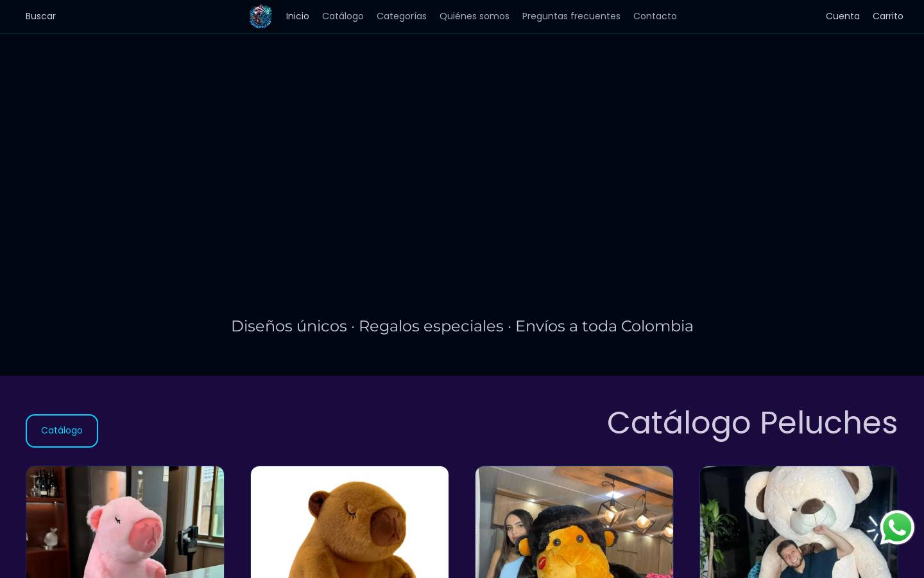Click the outlined Catálogo button

[62, 431]
